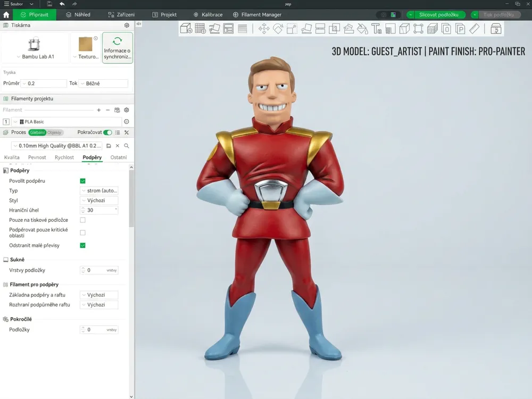Switch to the Zařízení tab
Viewport: 532px width, 399px height.
pyautogui.click(x=121, y=14)
